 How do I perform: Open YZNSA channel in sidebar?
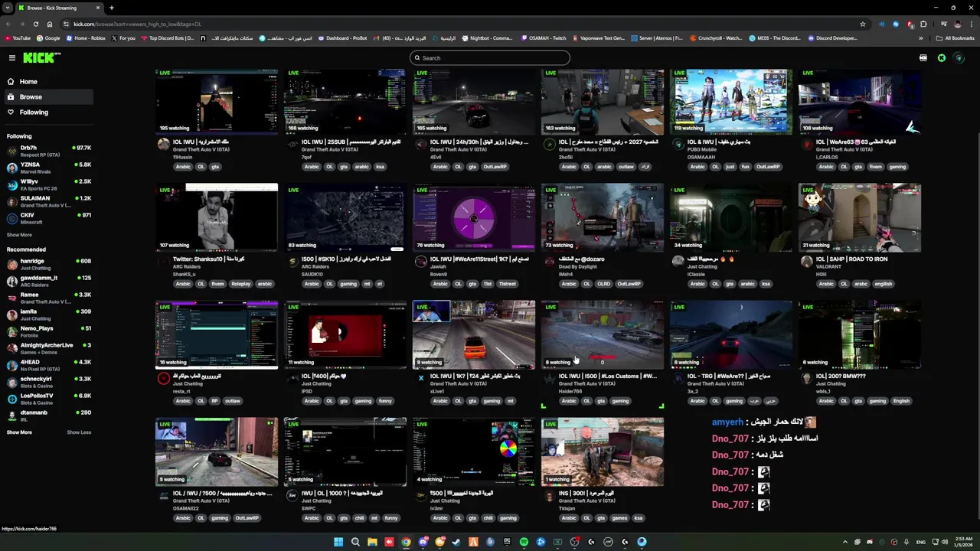pyautogui.click(x=47, y=168)
